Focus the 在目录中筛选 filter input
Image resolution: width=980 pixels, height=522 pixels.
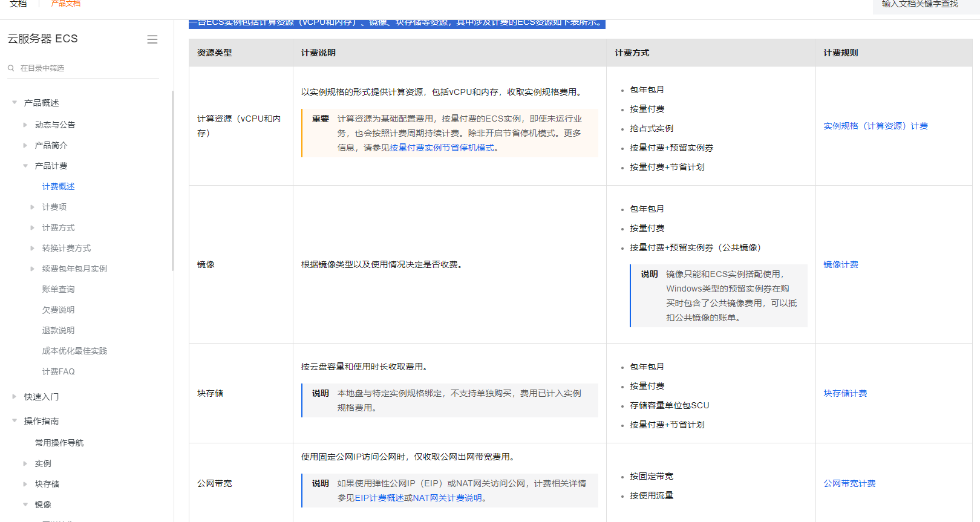pyautogui.click(x=83, y=68)
